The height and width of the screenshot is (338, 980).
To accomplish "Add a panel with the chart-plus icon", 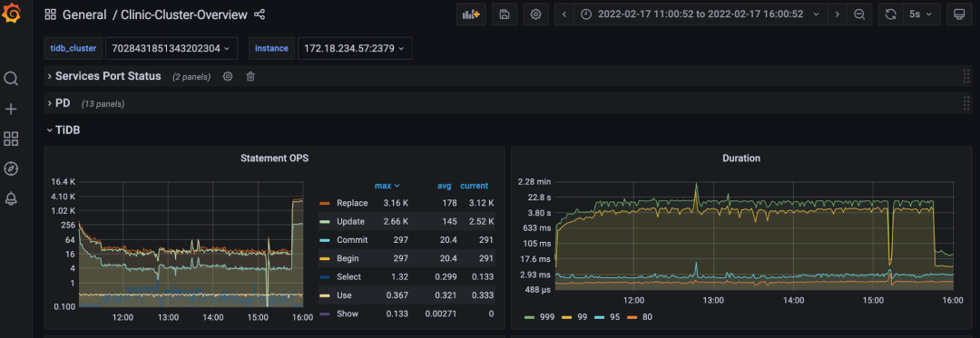I will pyautogui.click(x=471, y=14).
